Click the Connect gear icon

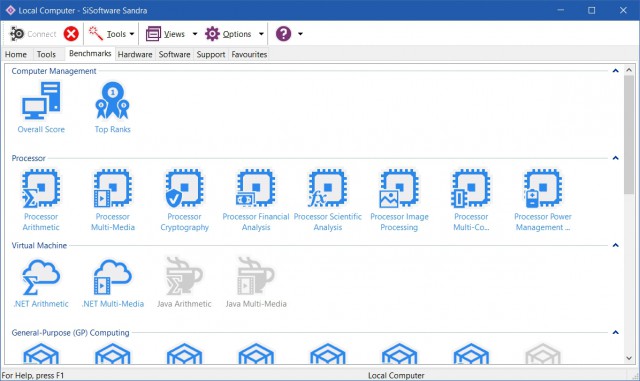pyautogui.click(x=17, y=33)
